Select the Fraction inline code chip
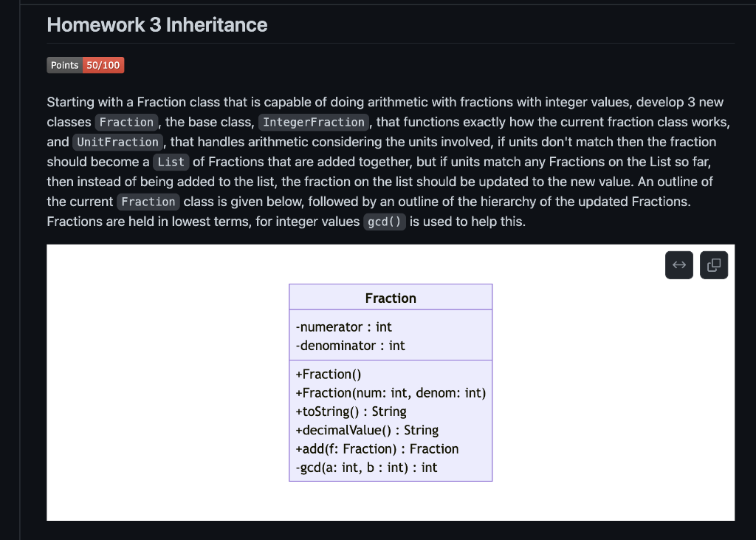756x540 pixels. pos(126,122)
